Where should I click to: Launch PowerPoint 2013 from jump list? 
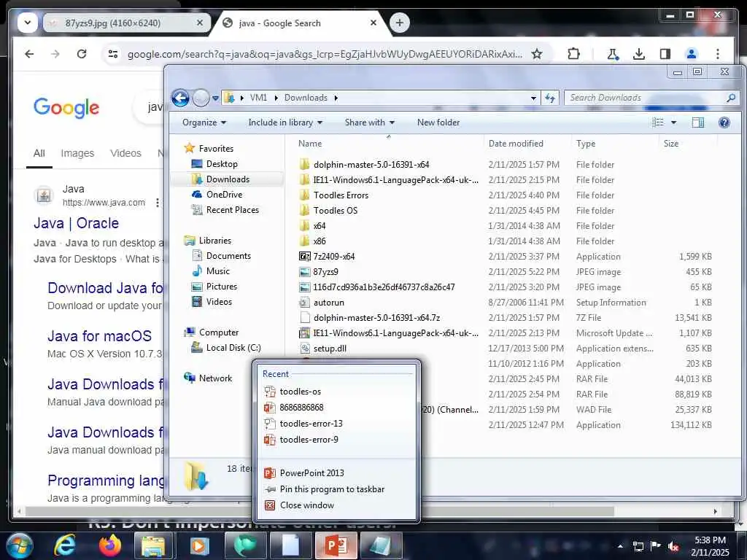(336, 472)
